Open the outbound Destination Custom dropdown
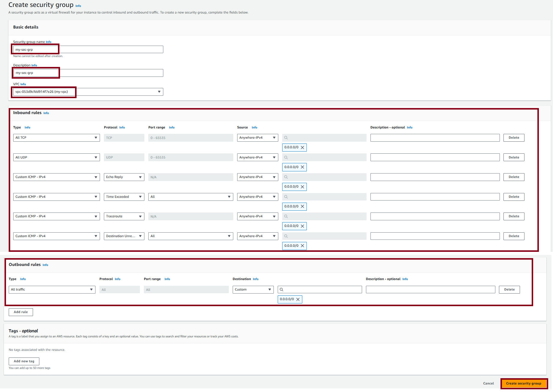The image size is (553, 392). 253,290
